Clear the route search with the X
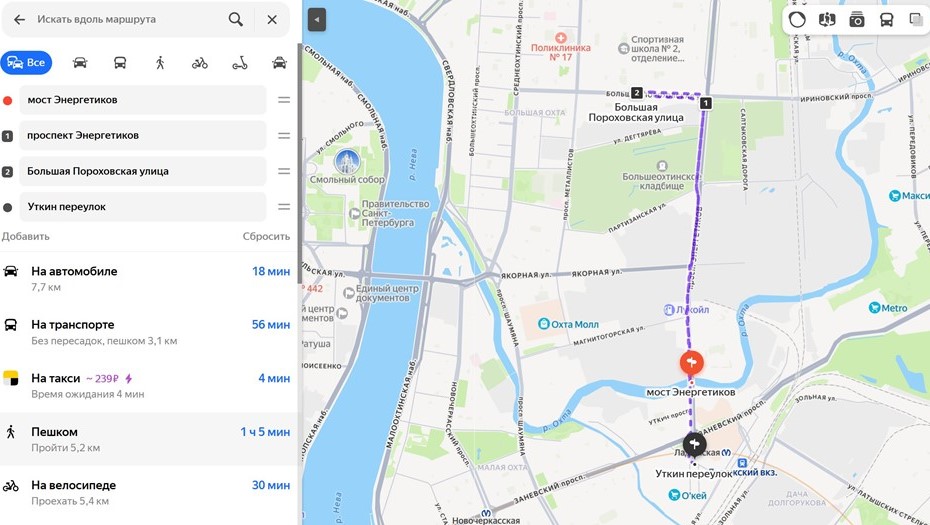This screenshot has width=930, height=525. (x=272, y=20)
